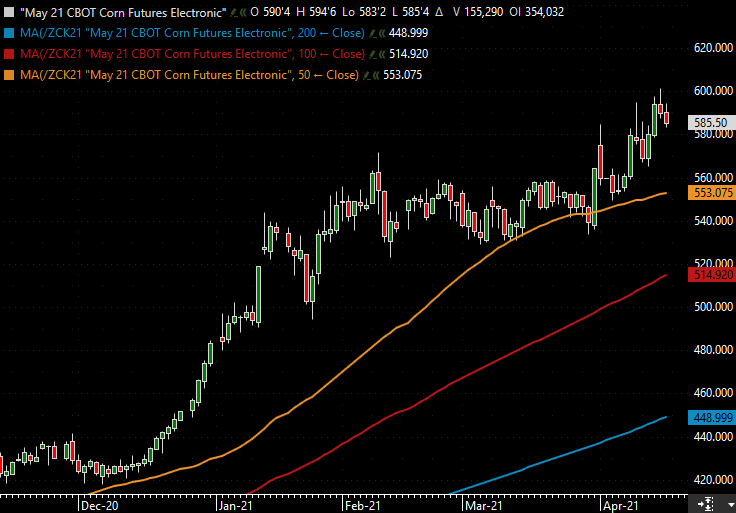
Task: Click the Jan-21 date label on time axis
Action: (x=236, y=506)
